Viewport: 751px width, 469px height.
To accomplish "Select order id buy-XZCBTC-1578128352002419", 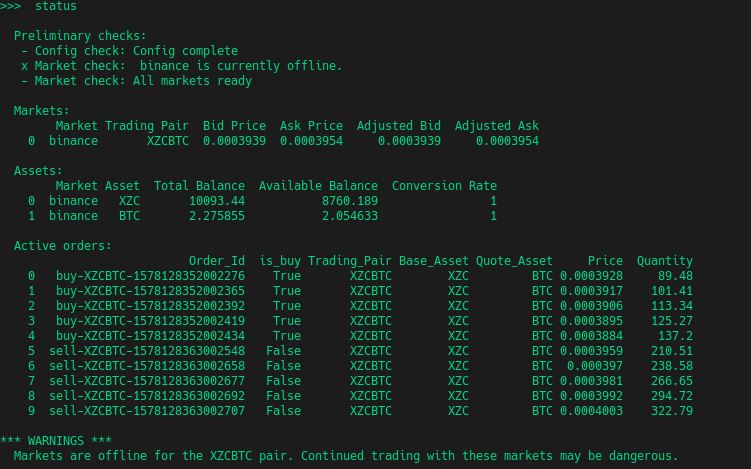I will click(150, 321).
